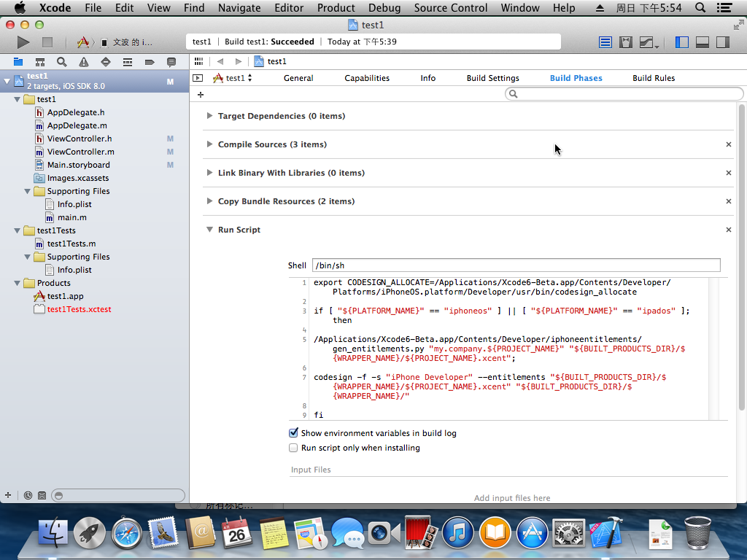Stop the running build
The height and width of the screenshot is (560, 747).
pyautogui.click(x=47, y=42)
